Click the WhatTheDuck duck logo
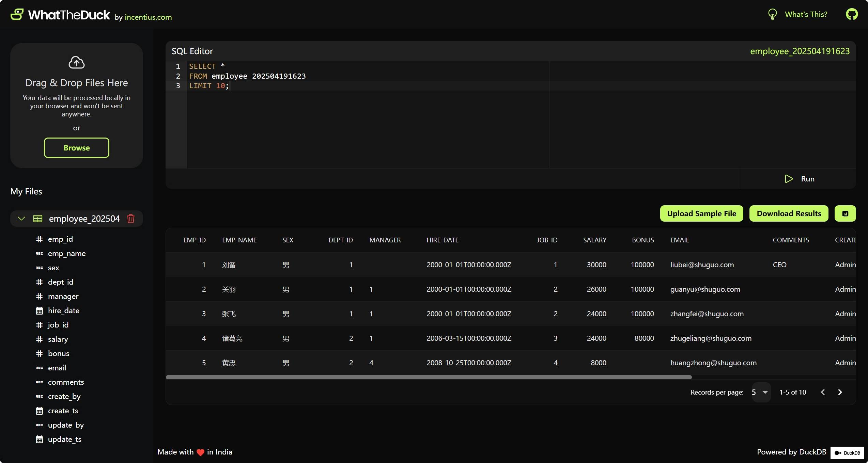 tap(17, 14)
